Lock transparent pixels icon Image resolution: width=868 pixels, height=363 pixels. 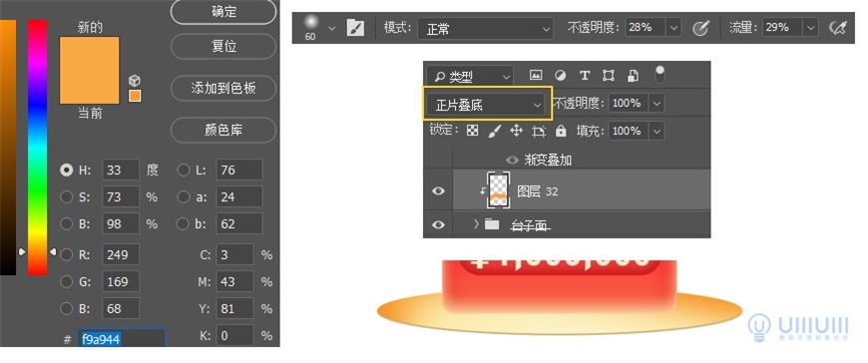coord(472,132)
